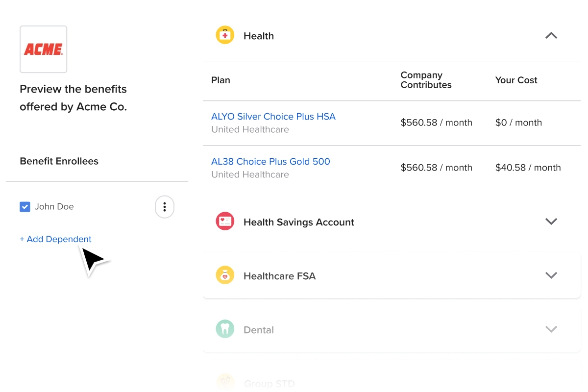Click the Healthcare FSA heart icon
Image resolution: width=588 pixels, height=392 pixels.
tap(225, 275)
